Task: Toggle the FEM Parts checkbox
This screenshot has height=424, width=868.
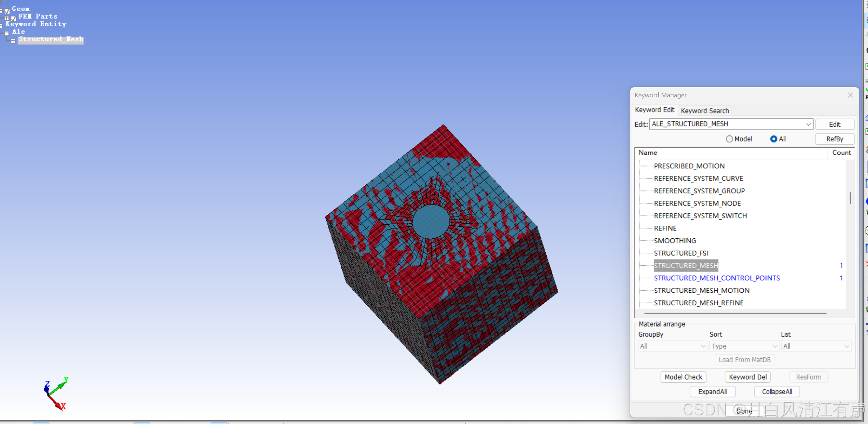Action: [x=14, y=18]
